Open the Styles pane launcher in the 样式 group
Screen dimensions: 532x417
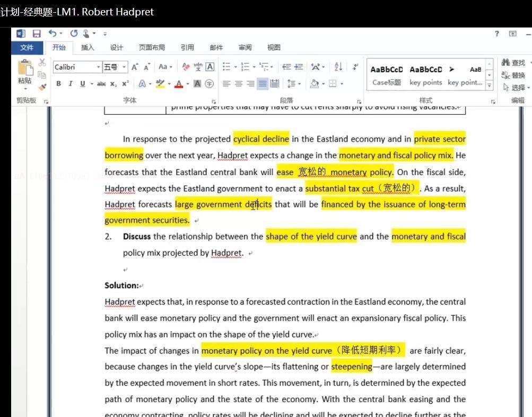(493, 101)
